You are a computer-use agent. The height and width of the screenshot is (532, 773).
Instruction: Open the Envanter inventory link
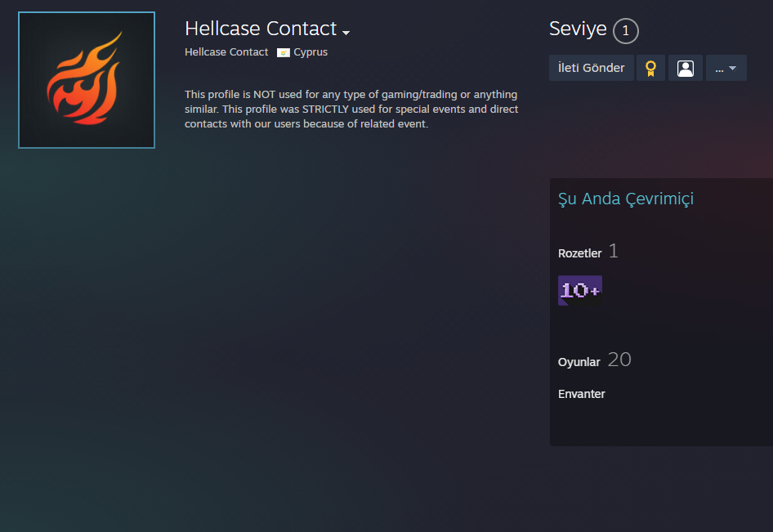click(x=581, y=393)
